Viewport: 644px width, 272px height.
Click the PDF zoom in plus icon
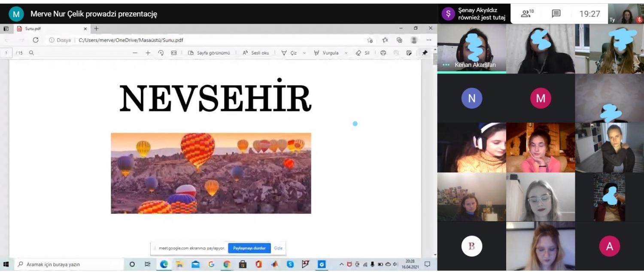tap(148, 53)
